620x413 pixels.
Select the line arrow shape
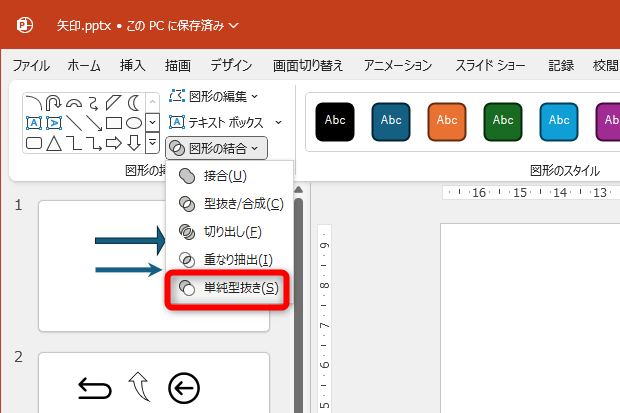tap(94, 123)
